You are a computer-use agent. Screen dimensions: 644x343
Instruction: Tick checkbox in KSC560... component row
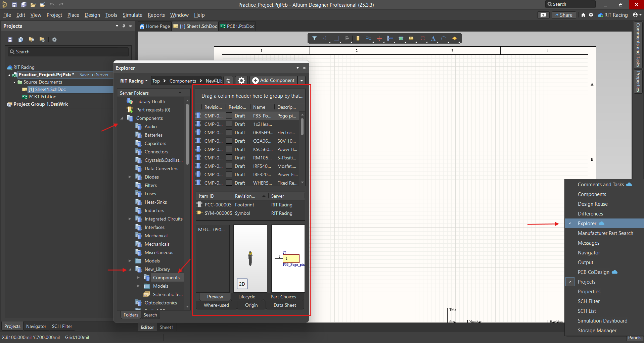click(229, 149)
